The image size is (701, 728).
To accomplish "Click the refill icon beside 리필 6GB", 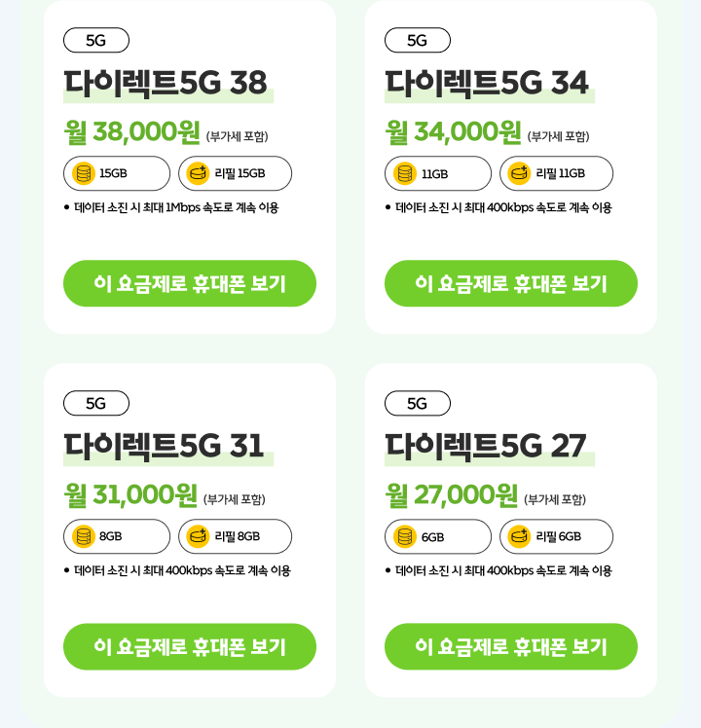I will pyautogui.click(x=519, y=536).
